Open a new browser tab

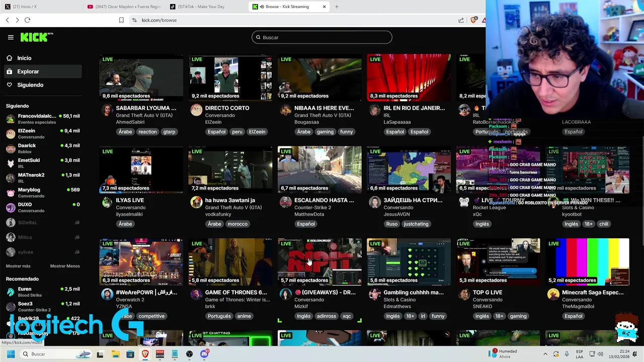(337, 7)
